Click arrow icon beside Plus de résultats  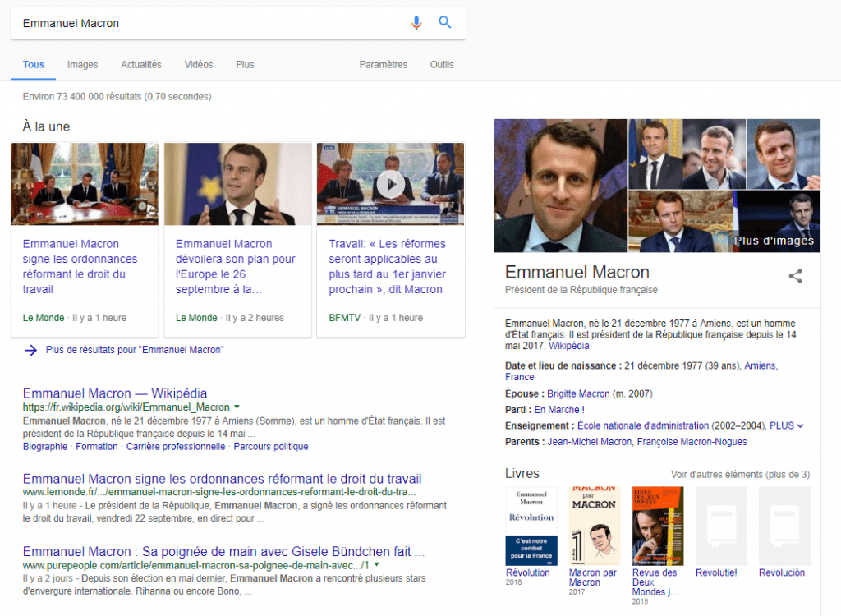point(31,350)
